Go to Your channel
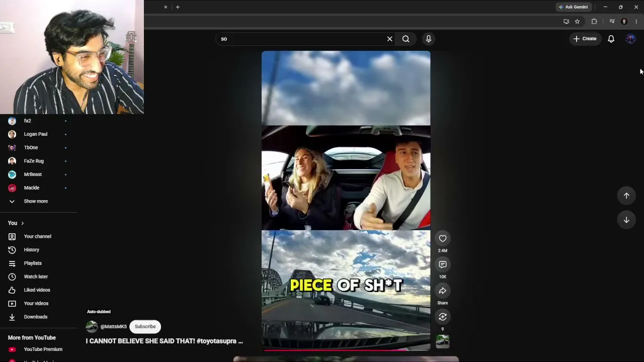Screen dimensions: 644x362 tap(38, 236)
